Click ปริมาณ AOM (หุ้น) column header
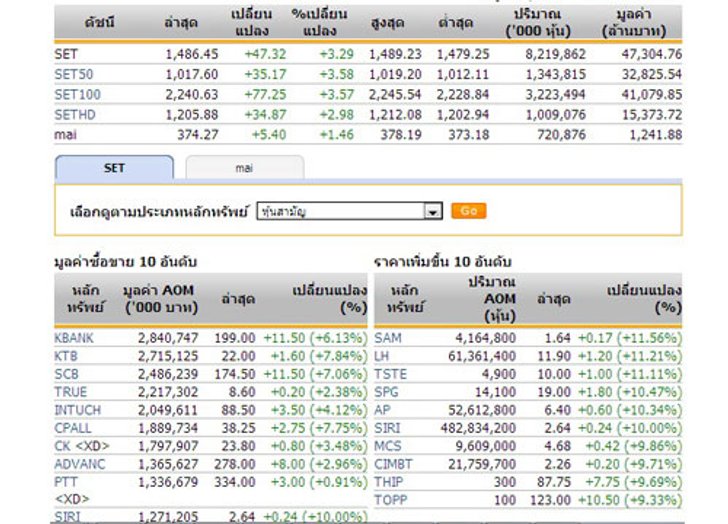The image size is (728, 524). coord(492,299)
